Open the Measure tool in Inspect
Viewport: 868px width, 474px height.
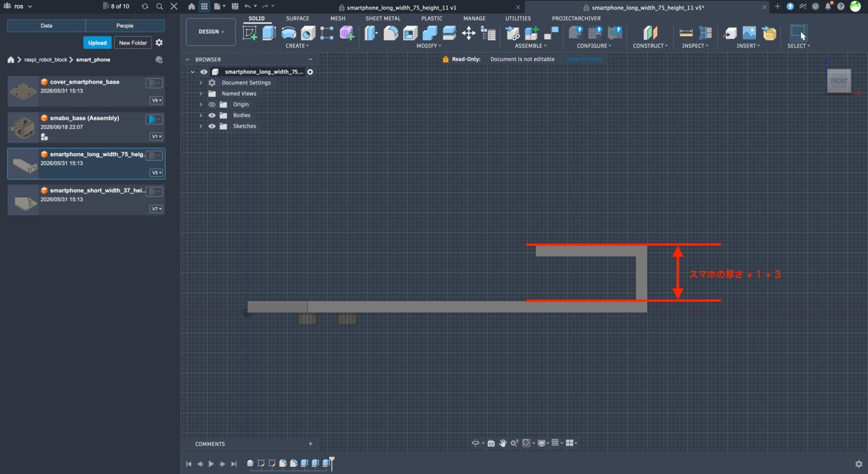coord(686,33)
